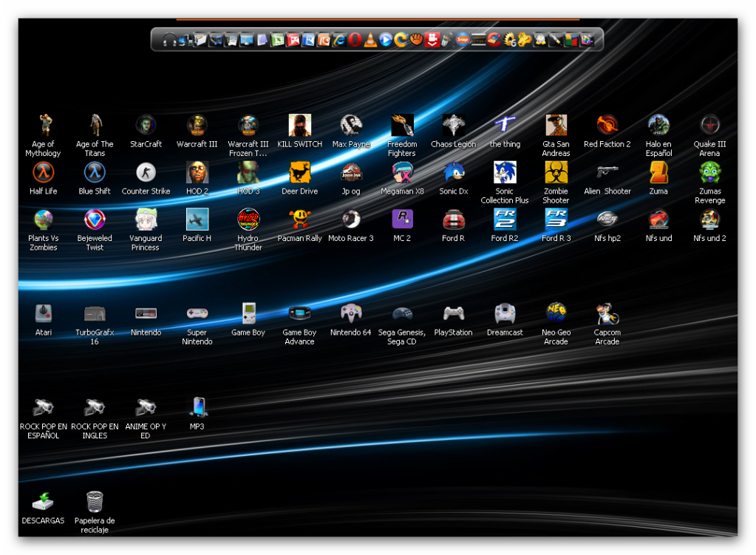Launch Word from the top dock

(308, 40)
